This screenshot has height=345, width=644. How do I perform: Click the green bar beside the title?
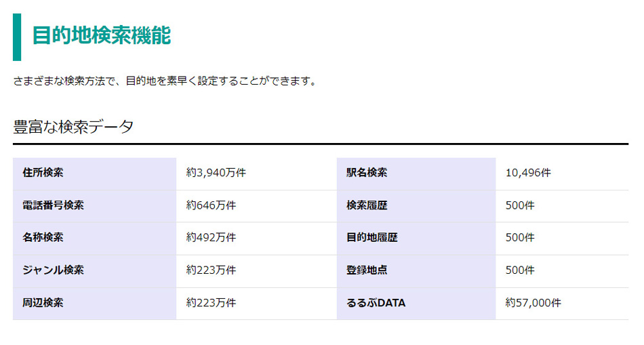click(x=17, y=37)
